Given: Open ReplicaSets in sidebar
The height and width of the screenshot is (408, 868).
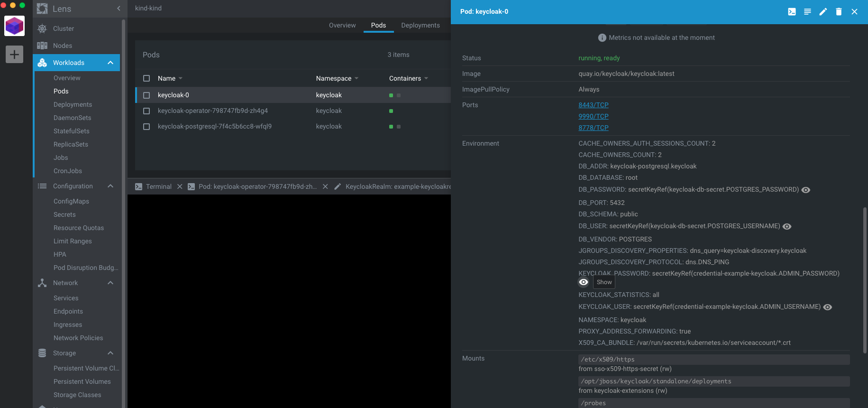Looking at the screenshot, I should pos(71,144).
